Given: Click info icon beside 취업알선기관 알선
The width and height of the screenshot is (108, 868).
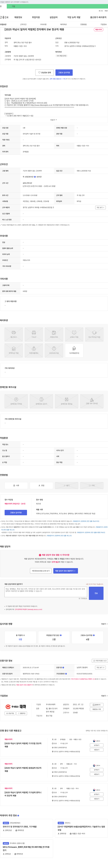Looking at the screenshot, I should click(61, 635).
